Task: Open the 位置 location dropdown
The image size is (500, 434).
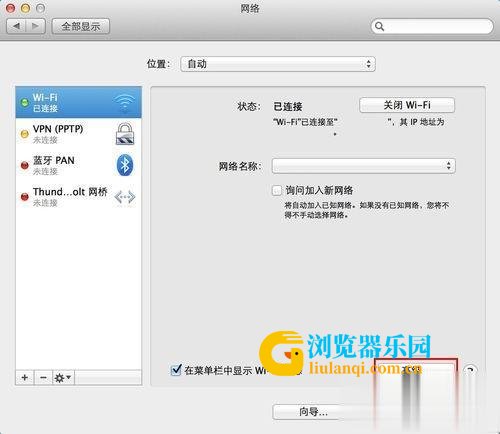Action: [278, 64]
